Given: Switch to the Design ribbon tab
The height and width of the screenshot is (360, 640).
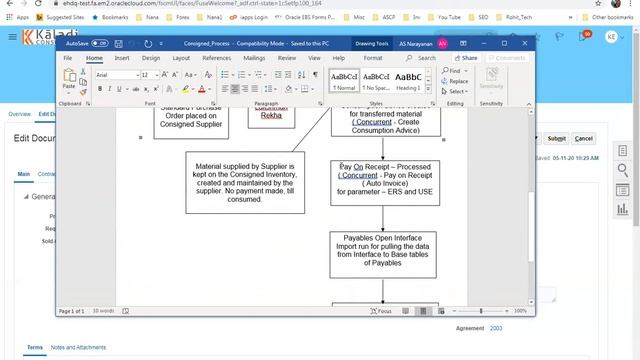Looking at the screenshot, I should pos(151,58).
